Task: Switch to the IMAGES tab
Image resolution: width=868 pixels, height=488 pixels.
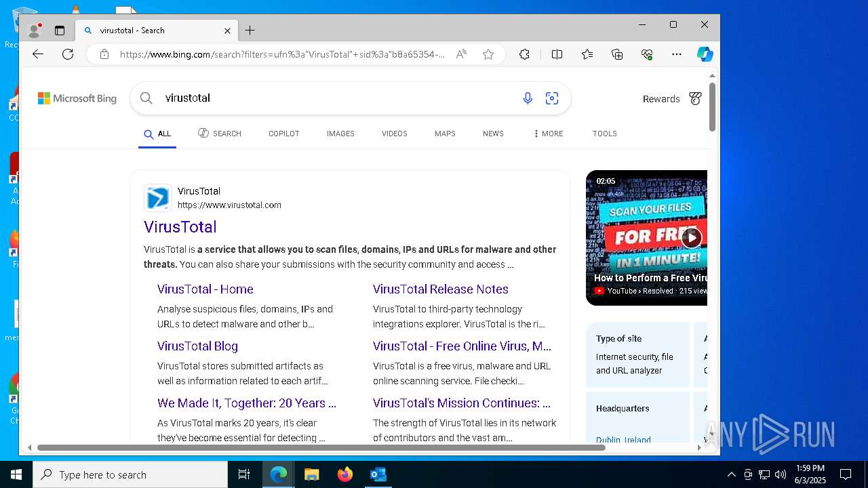Action: (x=340, y=134)
